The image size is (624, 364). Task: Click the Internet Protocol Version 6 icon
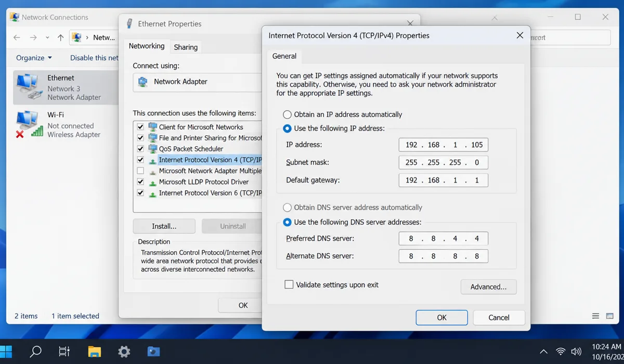click(x=152, y=193)
